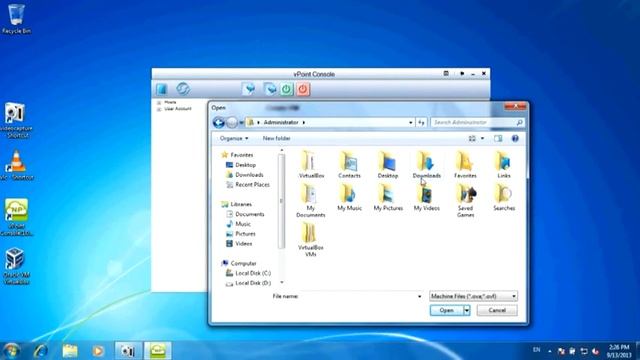Click the Windows Start button

pyautogui.click(x=11, y=351)
